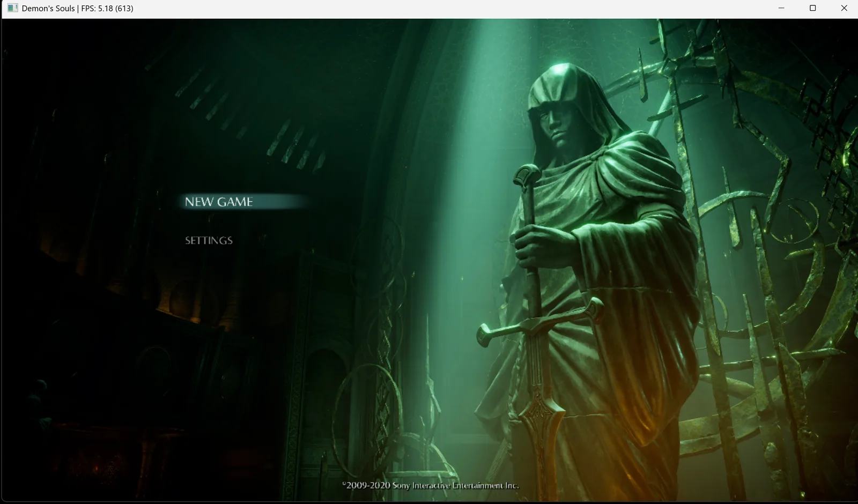858x504 pixels.
Task: Open the SETTINGS menu option
Action: 209,240
